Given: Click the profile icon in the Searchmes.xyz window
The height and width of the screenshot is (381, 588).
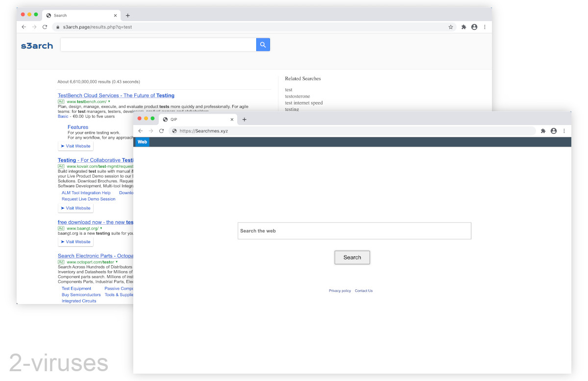Looking at the screenshot, I should pyautogui.click(x=554, y=131).
